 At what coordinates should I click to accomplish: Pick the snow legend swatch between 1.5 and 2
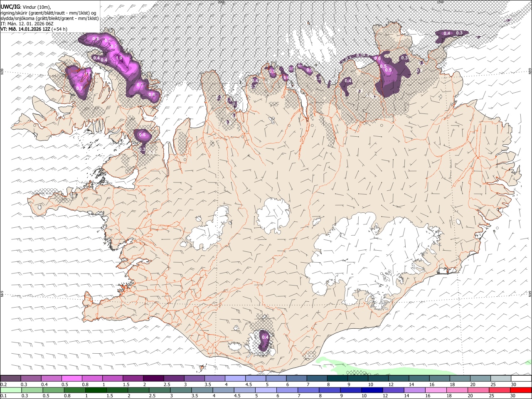pyautogui.click(x=133, y=378)
